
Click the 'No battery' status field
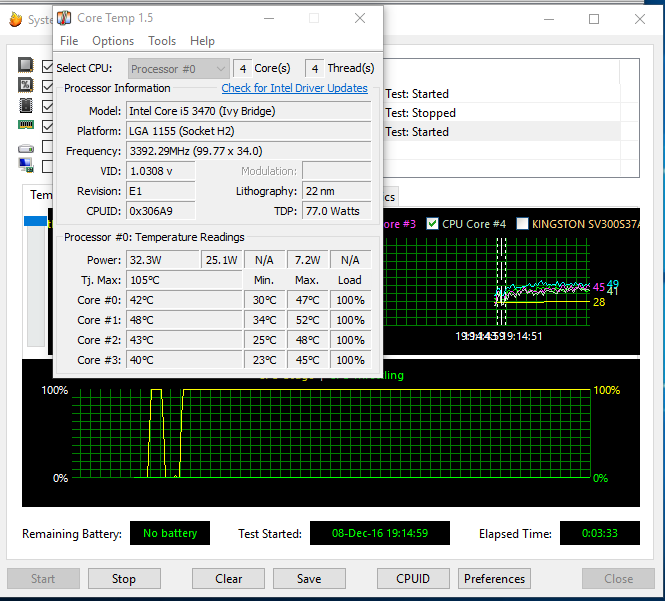click(x=170, y=533)
